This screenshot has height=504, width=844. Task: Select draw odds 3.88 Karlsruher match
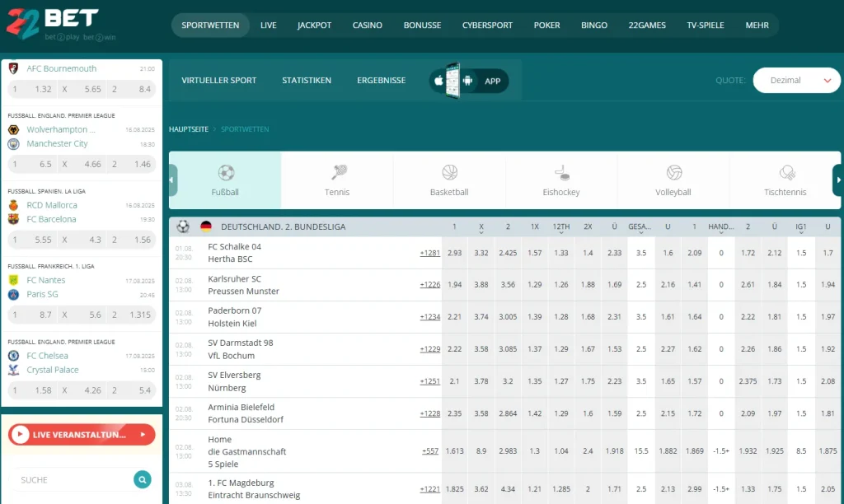pyautogui.click(x=481, y=285)
